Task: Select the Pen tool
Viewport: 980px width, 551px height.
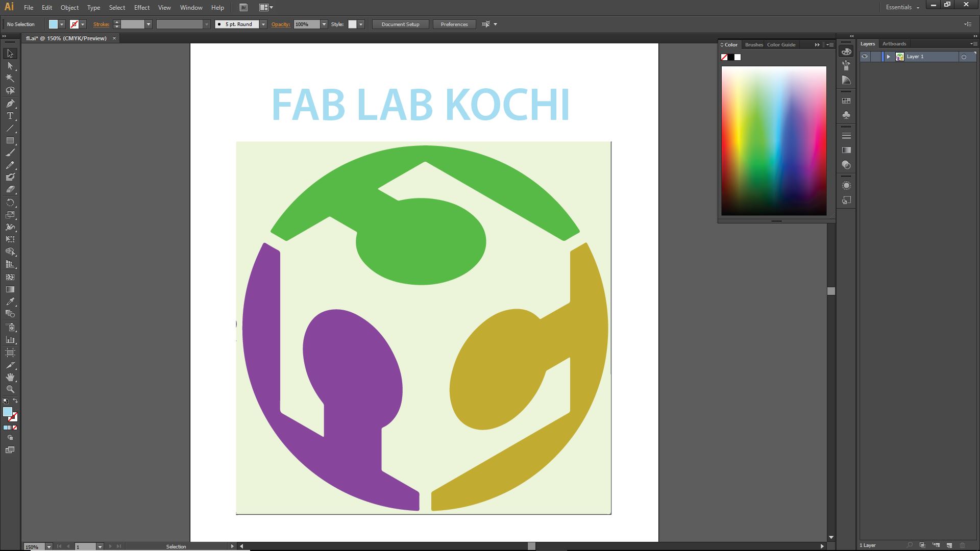Action: [10, 104]
